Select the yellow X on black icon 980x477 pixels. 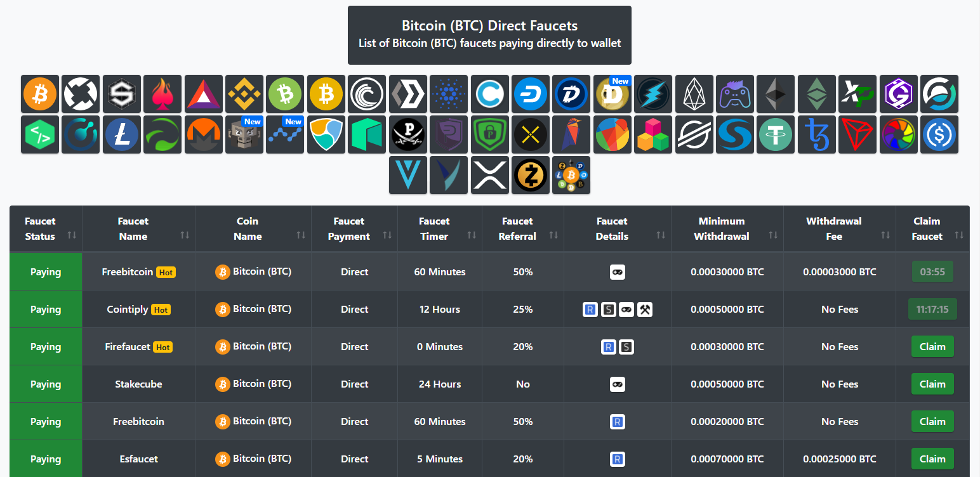click(x=531, y=134)
